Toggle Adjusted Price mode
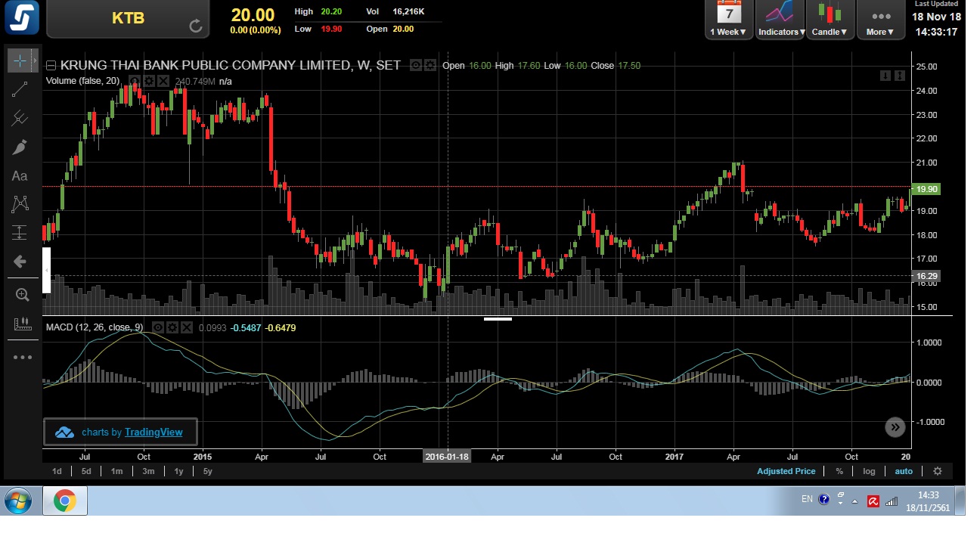This screenshot has width=980, height=558. (786, 471)
